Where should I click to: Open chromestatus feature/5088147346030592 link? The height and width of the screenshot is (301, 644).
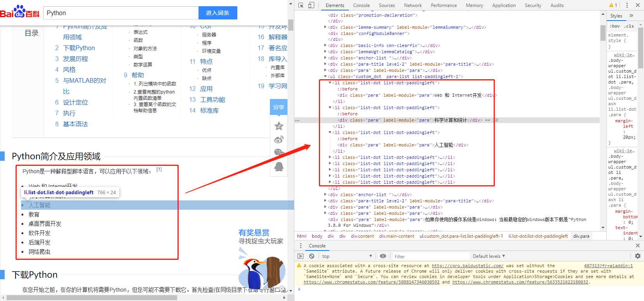372,282
